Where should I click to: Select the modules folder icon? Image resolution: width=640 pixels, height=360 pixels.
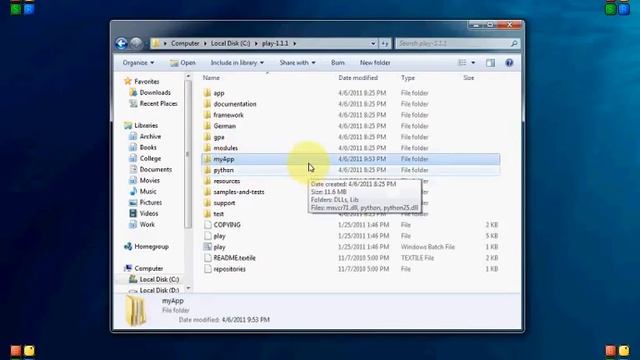207,148
